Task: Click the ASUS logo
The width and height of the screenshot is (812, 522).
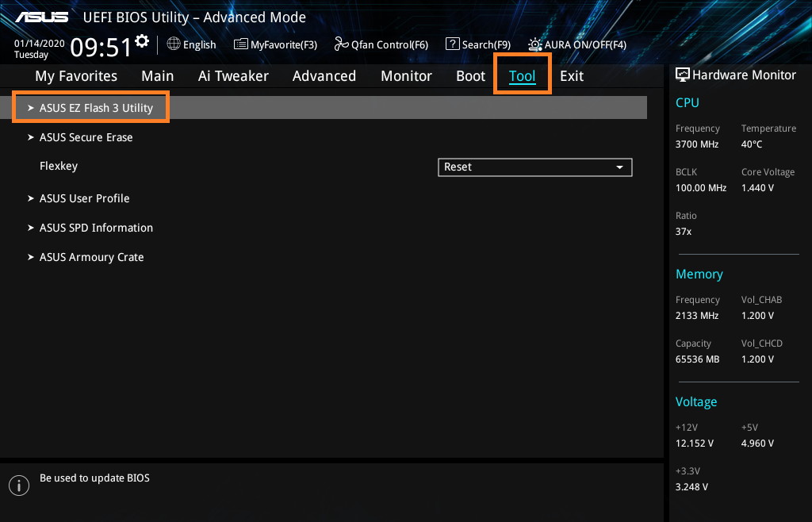Action: click(42, 17)
